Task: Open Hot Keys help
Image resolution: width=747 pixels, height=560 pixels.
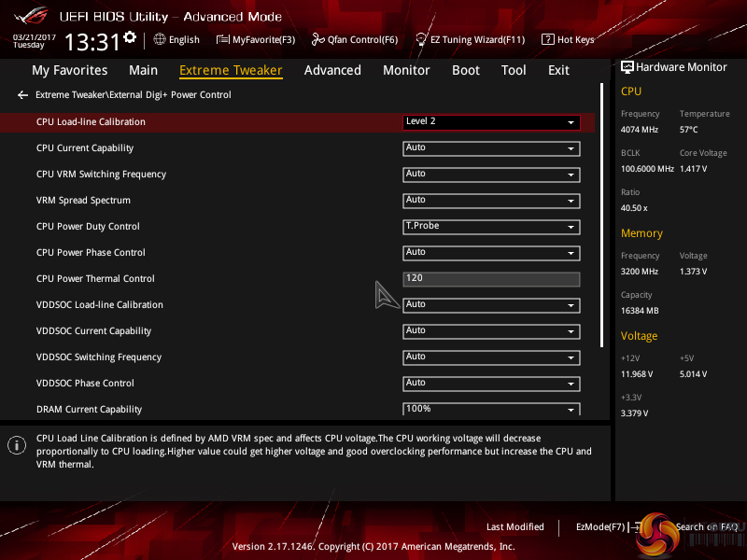Action: pyautogui.click(x=568, y=39)
